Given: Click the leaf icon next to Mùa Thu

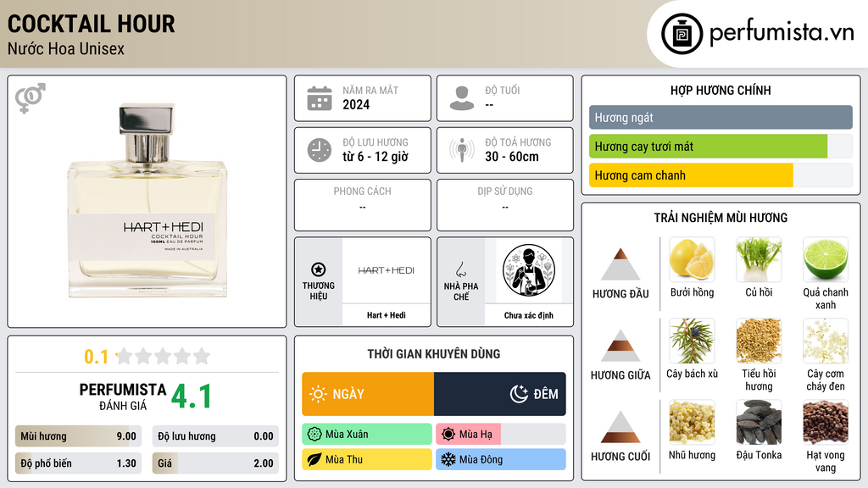Looking at the screenshot, I should [x=314, y=459].
